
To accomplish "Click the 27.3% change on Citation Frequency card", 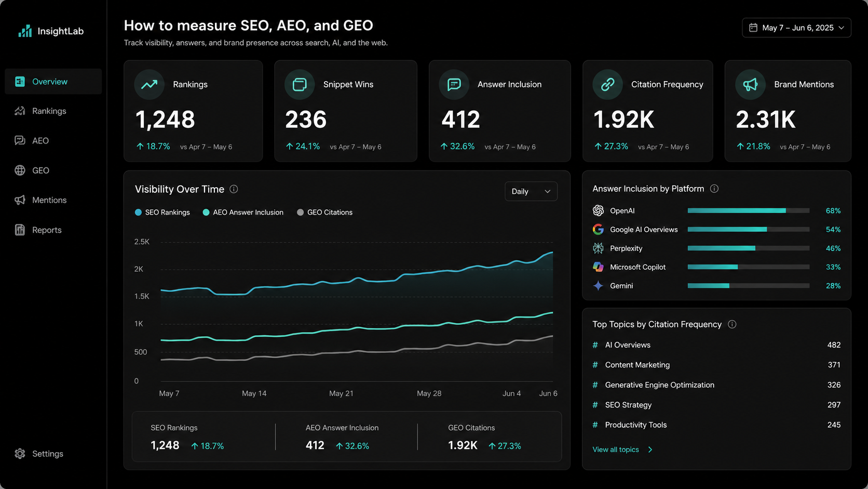I will tap(611, 147).
